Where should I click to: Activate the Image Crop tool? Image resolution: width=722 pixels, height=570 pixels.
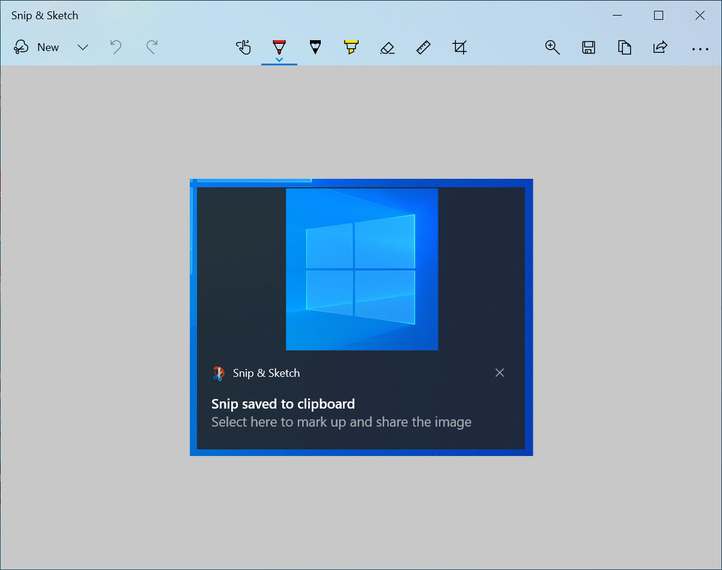point(459,47)
